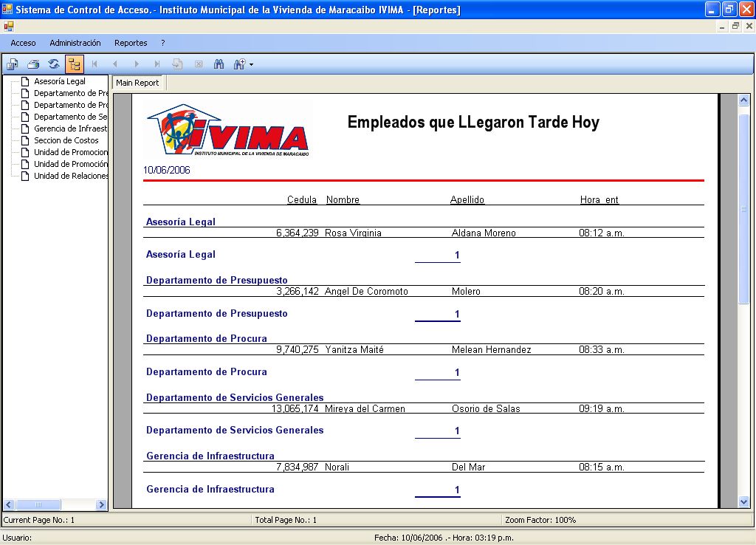Select 'Gerencia de Infraest' in the group tree

coord(70,128)
